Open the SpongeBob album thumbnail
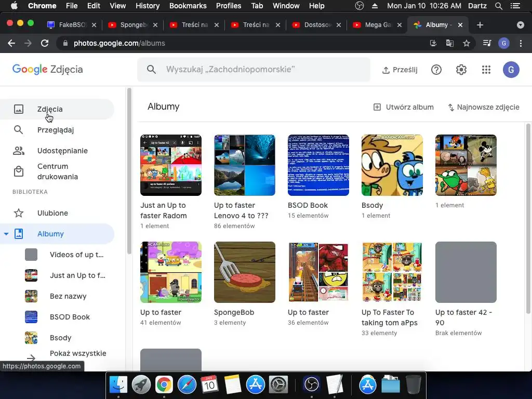 click(245, 272)
